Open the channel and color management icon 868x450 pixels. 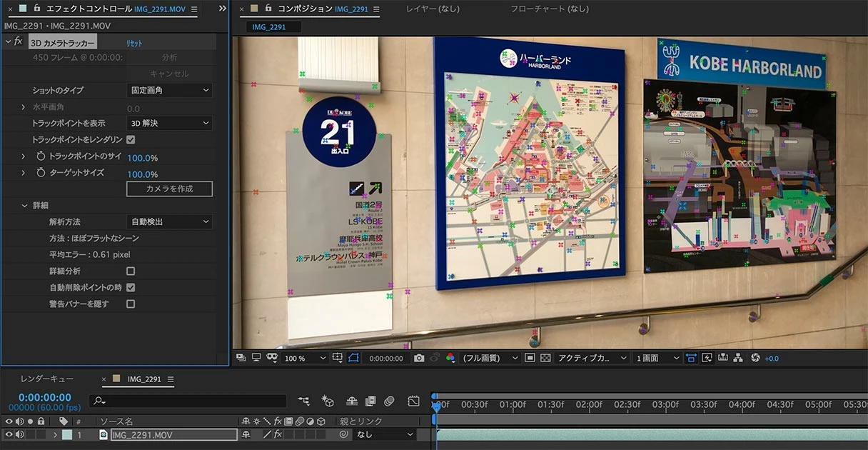(450, 358)
